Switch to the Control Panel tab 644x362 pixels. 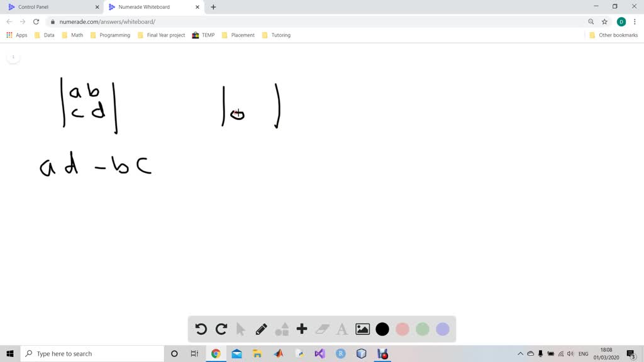(x=50, y=7)
